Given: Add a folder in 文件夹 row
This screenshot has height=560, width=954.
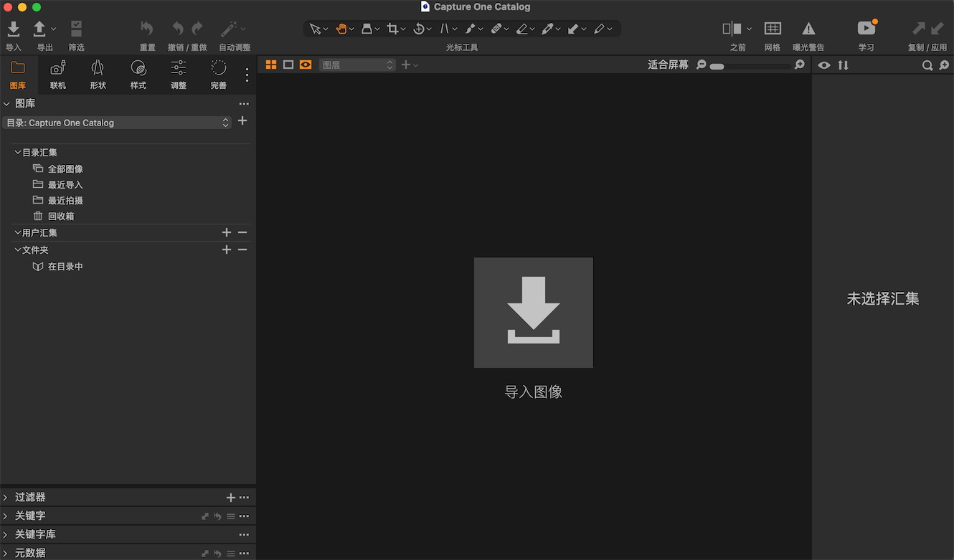Looking at the screenshot, I should (227, 250).
